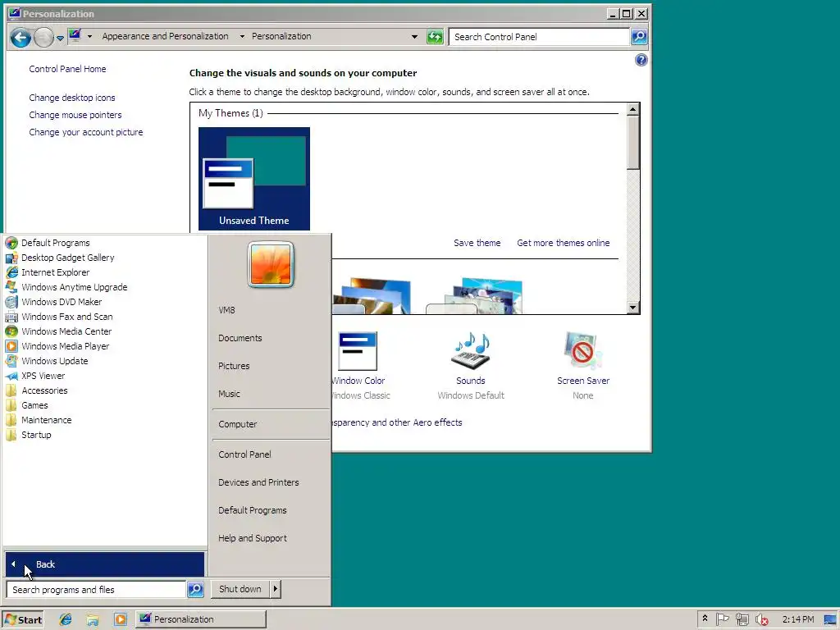Open Window Color settings icon

(x=358, y=351)
